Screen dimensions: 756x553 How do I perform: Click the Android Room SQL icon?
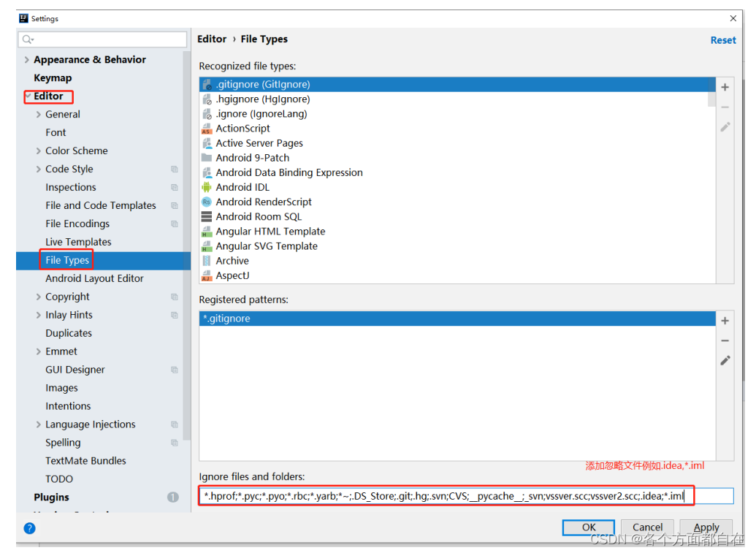click(x=207, y=216)
